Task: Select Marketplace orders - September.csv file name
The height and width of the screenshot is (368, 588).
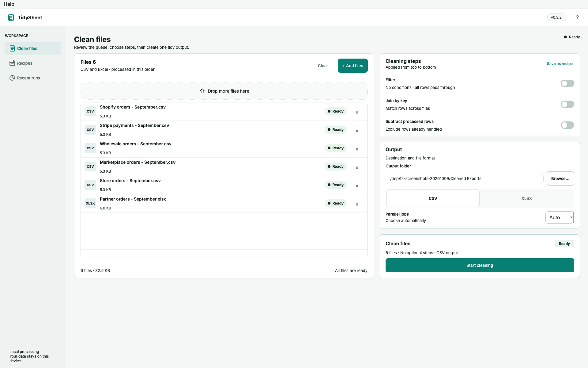Action: 138,162
